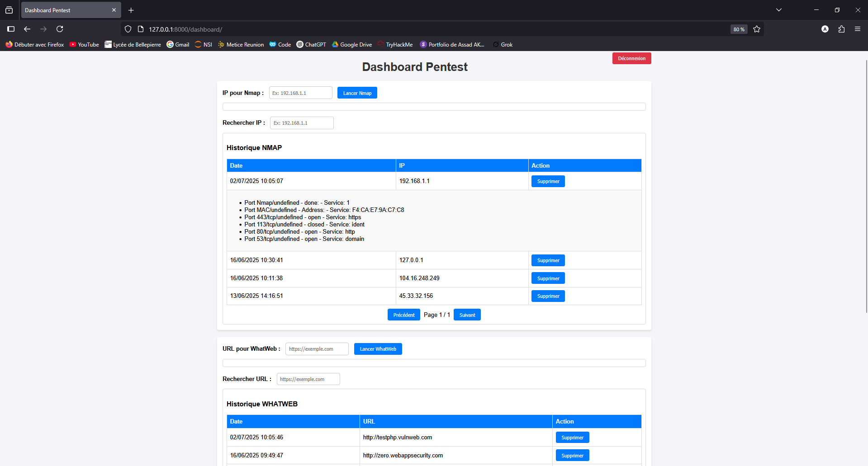Delete the 127.0.0.1 scan entry
The width and height of the screenshot is (868, 466).
548,260
